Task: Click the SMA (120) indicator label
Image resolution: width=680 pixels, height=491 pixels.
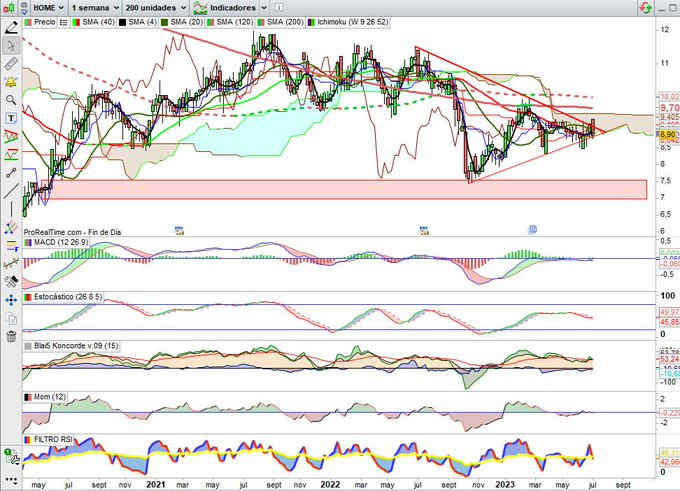Action: tap(231, 22)
